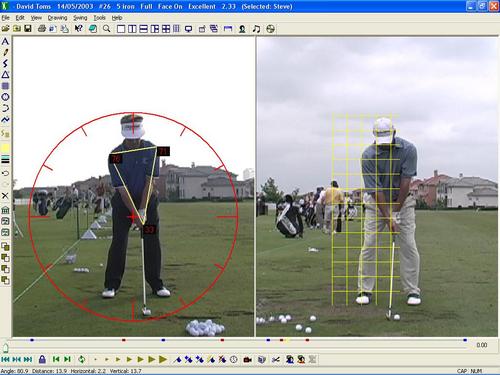The width and height of the screenshot is (500, 375).
Task: Switch to top-bottom split layout
Action: [143, 29]
